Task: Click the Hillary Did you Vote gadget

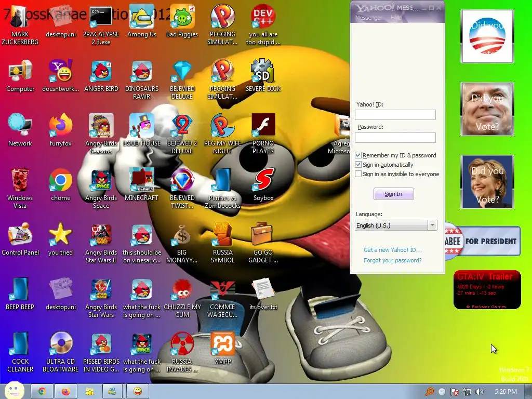Action: pos(487,181)
